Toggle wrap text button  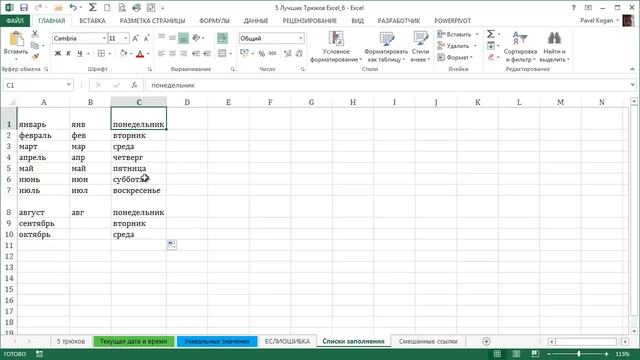point(222,38)
